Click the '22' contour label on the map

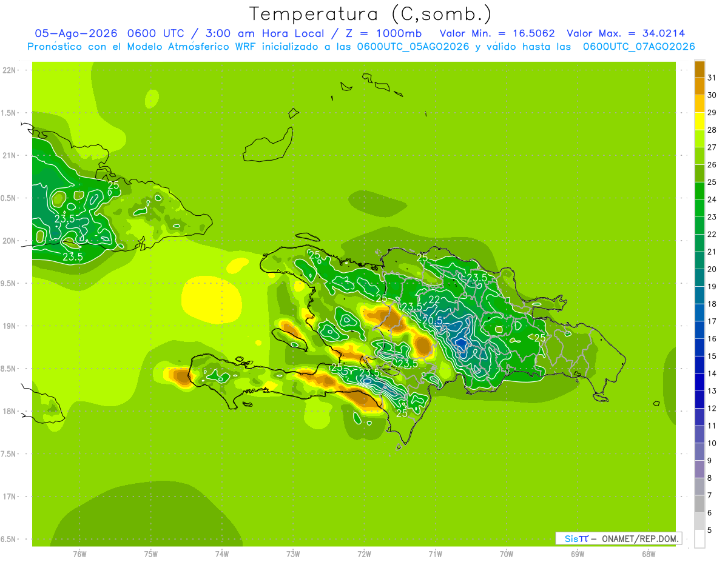coord(434,299)
